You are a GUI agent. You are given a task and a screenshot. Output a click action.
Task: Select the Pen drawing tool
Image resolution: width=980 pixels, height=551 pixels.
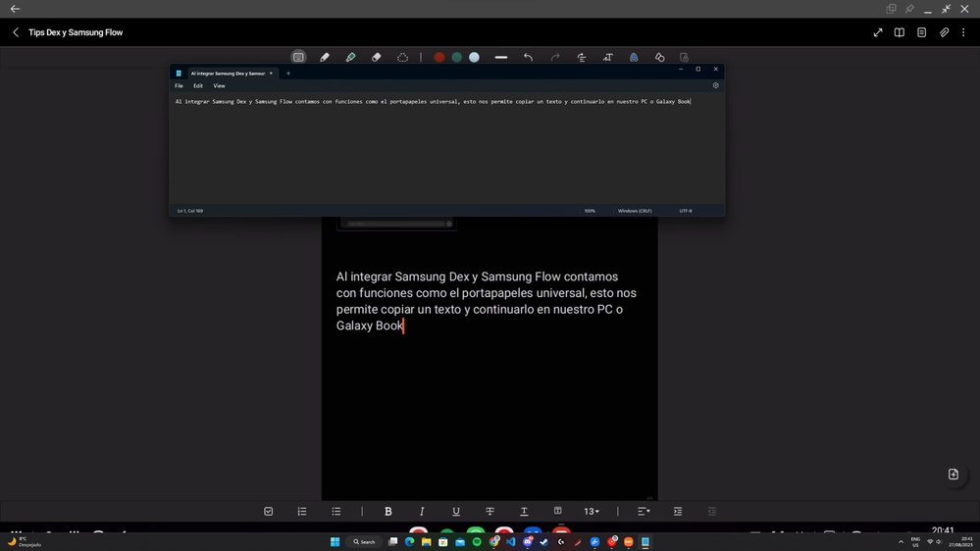(x=325, y=57)
